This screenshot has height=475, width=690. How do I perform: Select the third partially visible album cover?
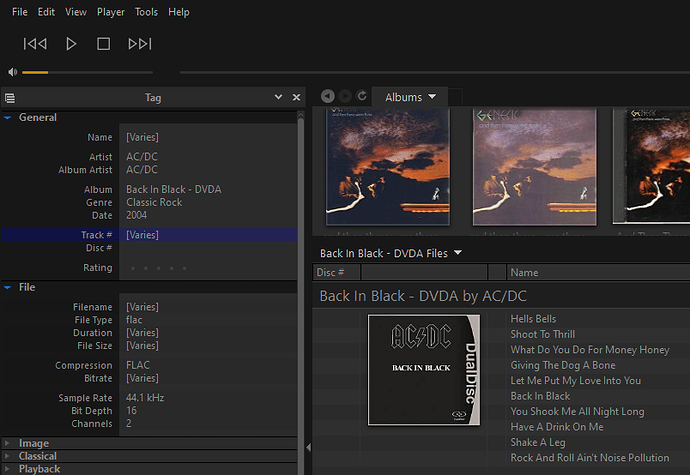[651, 166]
